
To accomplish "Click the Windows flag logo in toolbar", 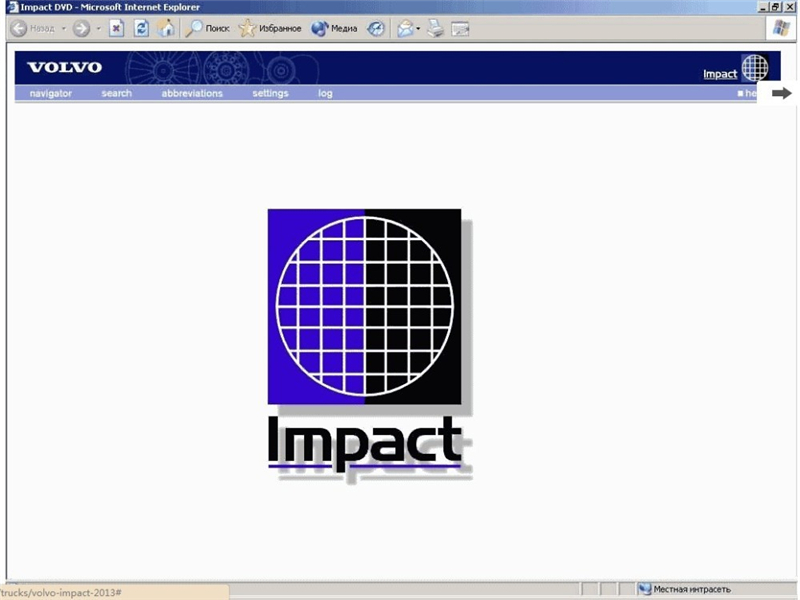I will coord(781,28).
